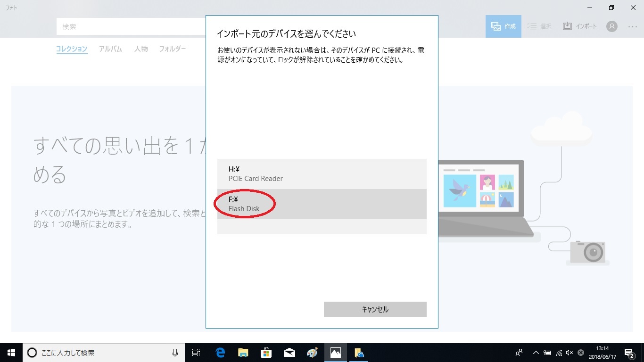Click the キャンセル button in the dialog

[375, 309]
